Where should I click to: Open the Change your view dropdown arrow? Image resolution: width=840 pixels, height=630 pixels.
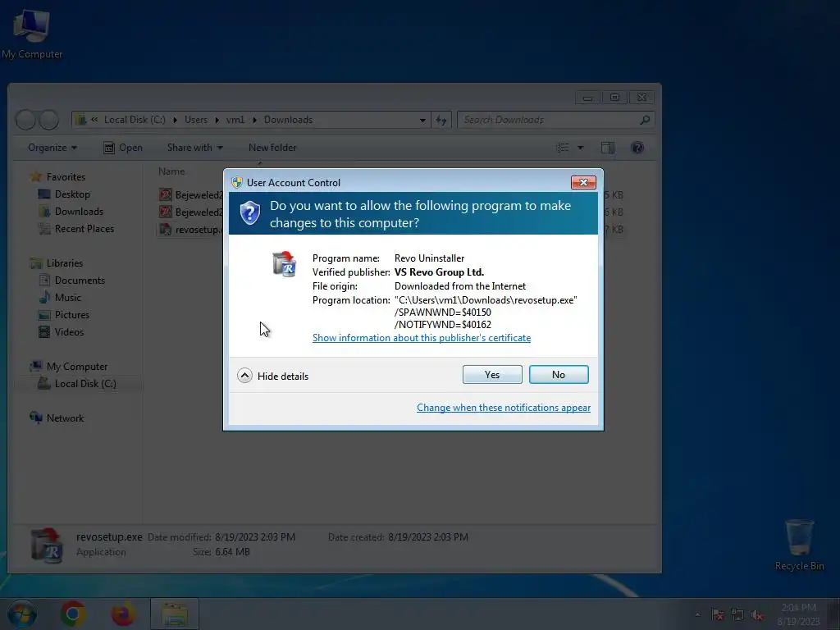click(580, 148)
